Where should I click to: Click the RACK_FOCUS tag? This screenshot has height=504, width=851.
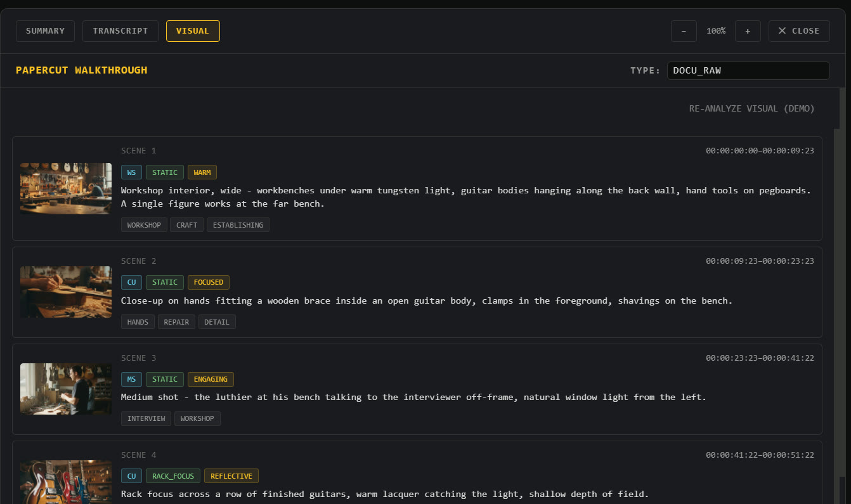pos(173,476)
